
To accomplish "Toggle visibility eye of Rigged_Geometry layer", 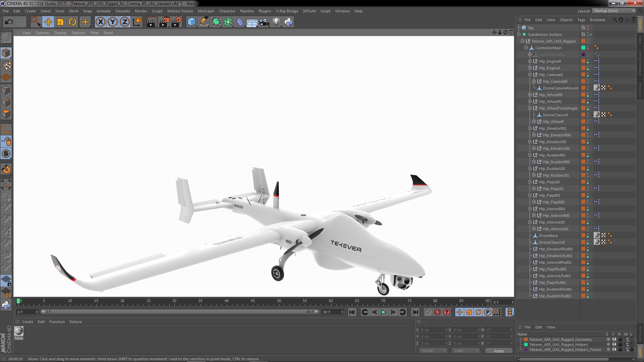I will [614, 339].
